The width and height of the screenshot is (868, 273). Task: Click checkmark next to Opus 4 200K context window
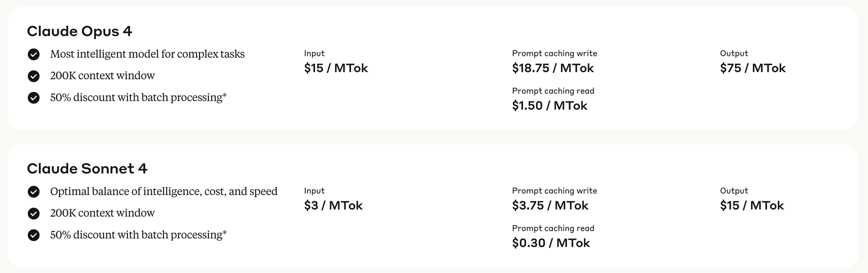click(x=33, y=76)
